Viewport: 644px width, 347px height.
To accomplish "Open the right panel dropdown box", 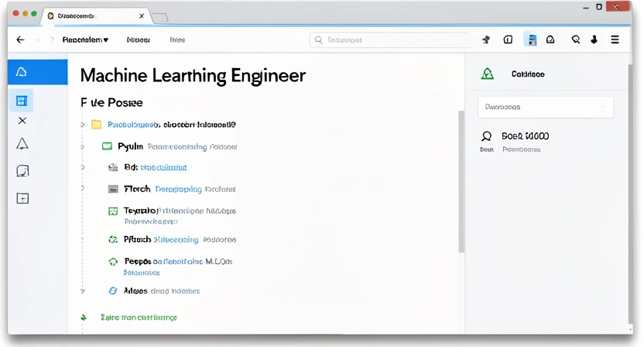I will pyautogui.click(x=546, y=107).
